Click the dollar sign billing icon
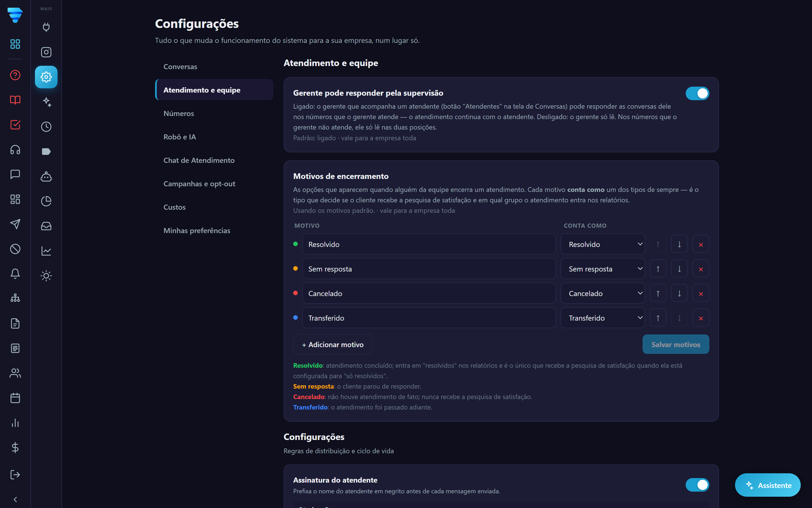This screenshot has width=812, height=508. click(15, 448)
